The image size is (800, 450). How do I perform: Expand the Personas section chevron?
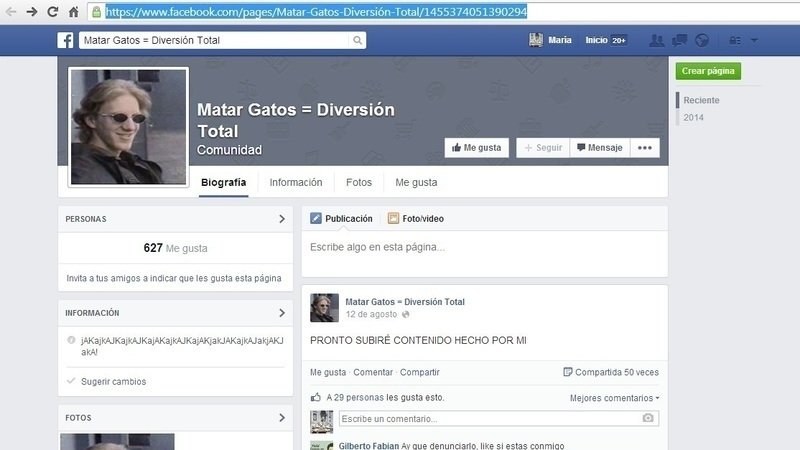(281, 219)
